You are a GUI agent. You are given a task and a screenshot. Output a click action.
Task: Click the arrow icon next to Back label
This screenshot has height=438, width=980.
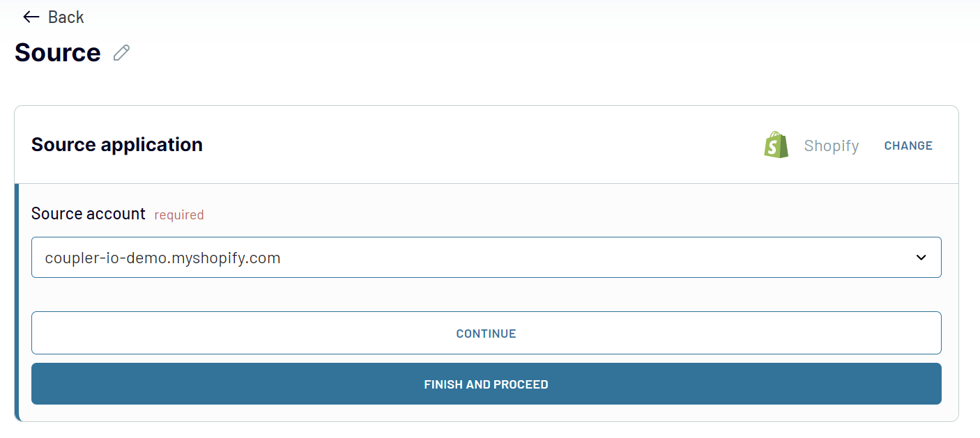(x=30, y=17)
